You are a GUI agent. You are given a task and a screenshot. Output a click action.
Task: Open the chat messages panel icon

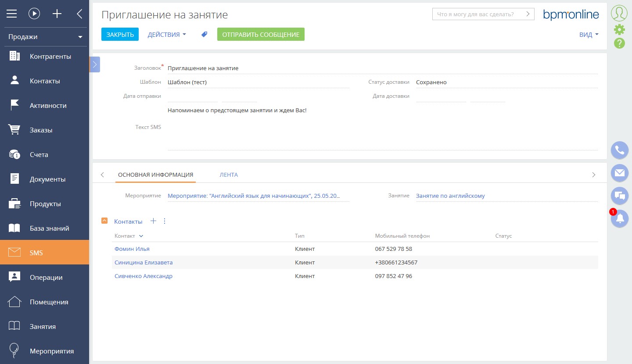619,196
